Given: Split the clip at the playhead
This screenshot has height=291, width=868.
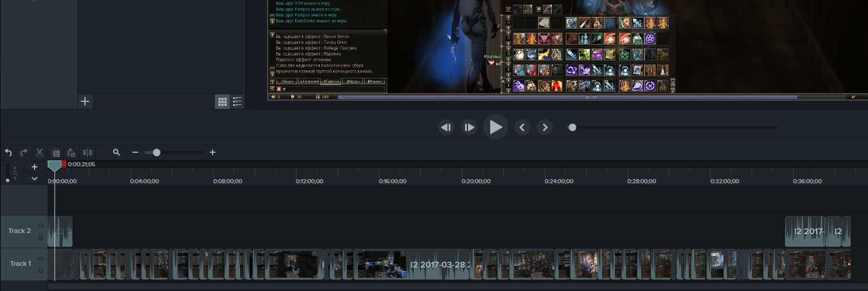Looking at the screenshot, I should pyautogui.click(x=87, y=153).
